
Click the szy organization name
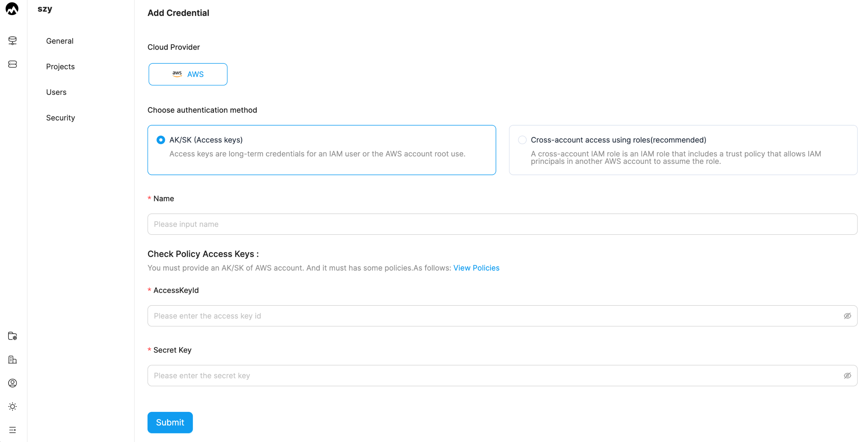coord(45,9)
